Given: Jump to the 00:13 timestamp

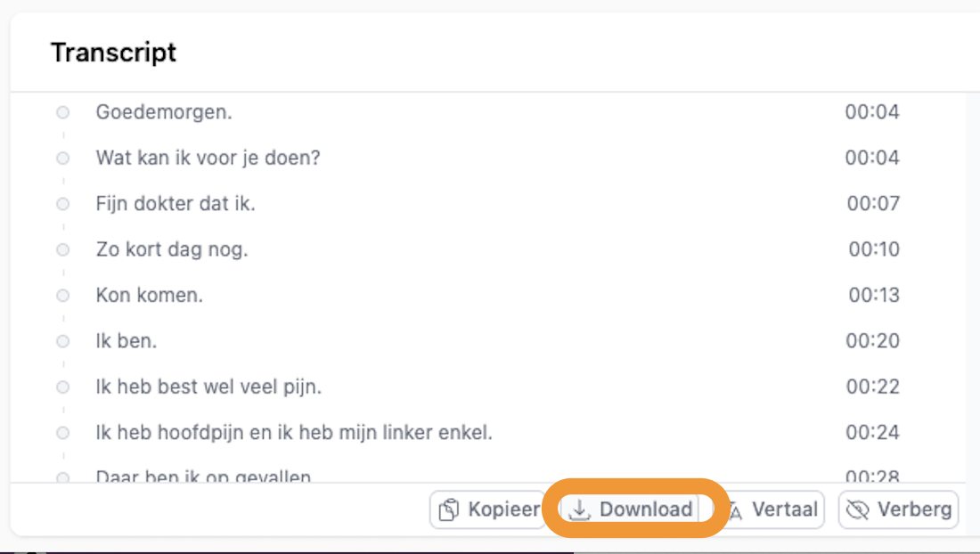Looking at the screenshot, I should [x=873, y=295].
